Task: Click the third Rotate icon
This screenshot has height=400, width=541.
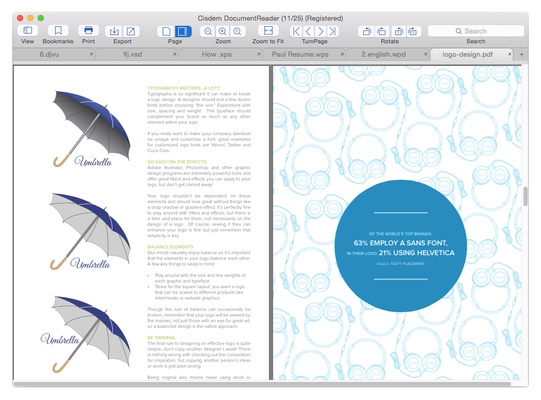Action: [398, 31]
